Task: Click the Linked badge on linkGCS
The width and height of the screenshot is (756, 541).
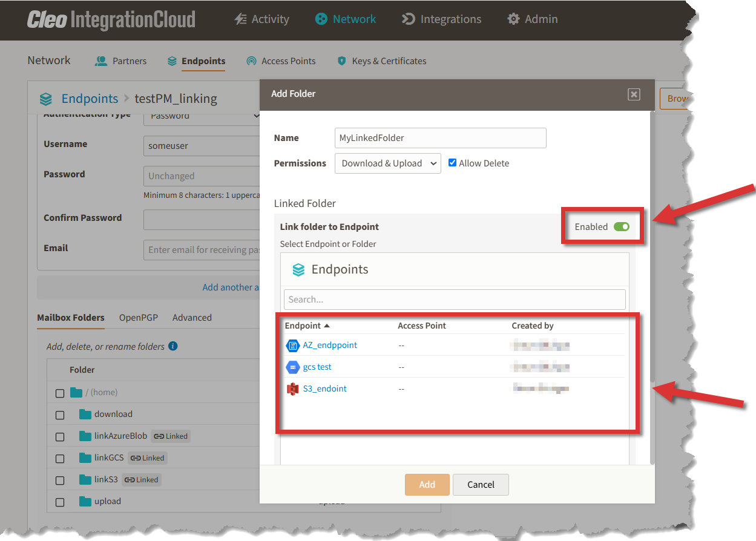Action: (x=147, y=458)
